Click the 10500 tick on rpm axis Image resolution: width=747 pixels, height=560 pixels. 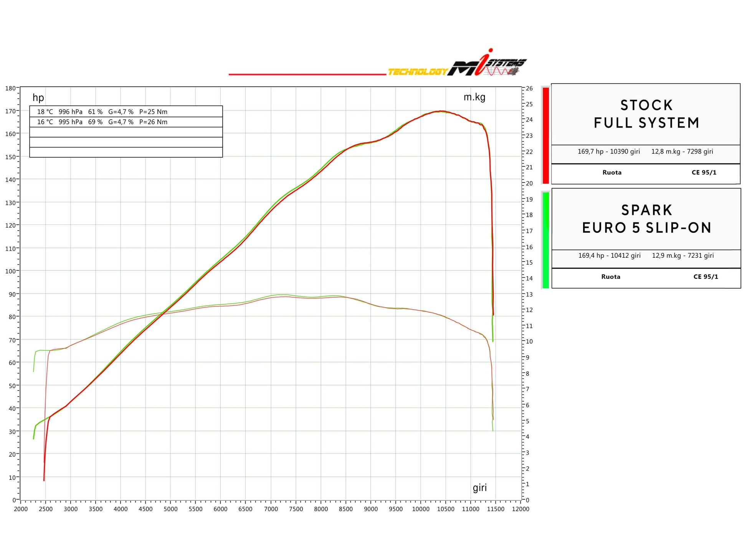pyautogui.click(x=446, y=509)
